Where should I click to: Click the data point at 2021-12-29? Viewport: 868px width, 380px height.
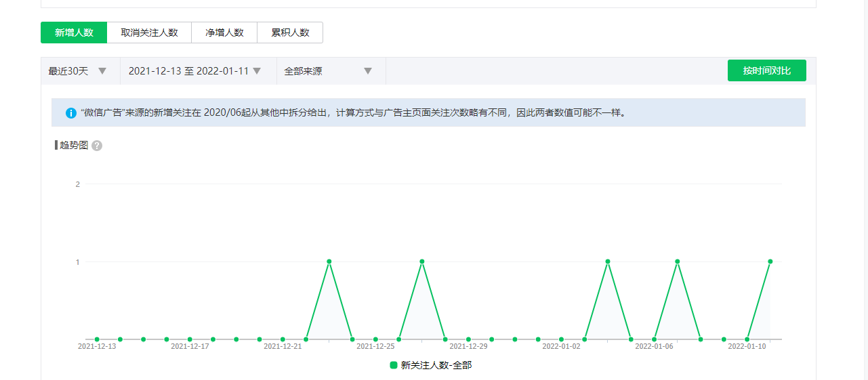click(468, 339)
